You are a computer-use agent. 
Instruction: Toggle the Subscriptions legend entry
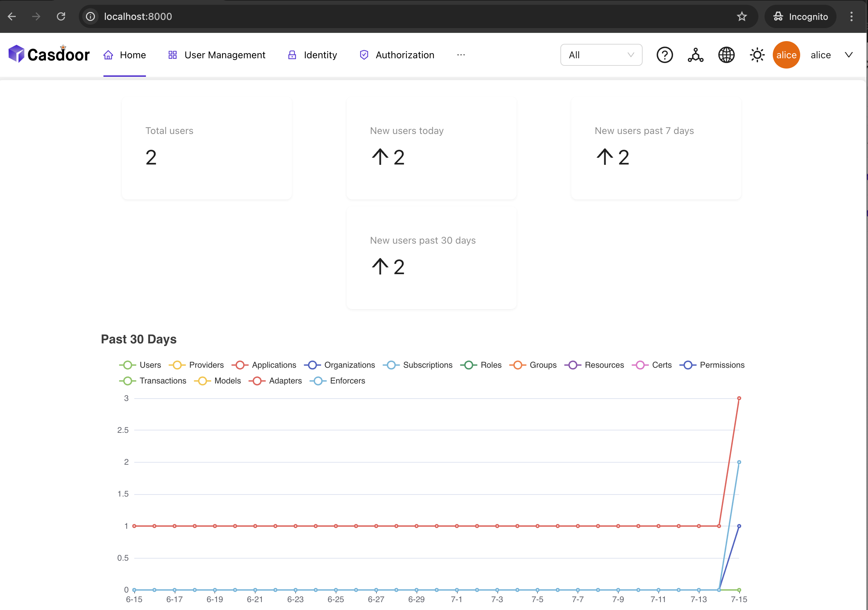click(417, 365)
